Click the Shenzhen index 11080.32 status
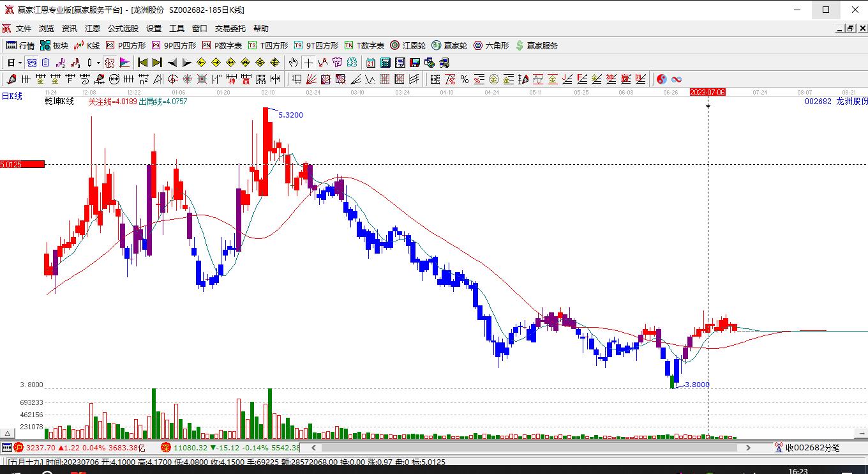 click(x=230, y=448)
